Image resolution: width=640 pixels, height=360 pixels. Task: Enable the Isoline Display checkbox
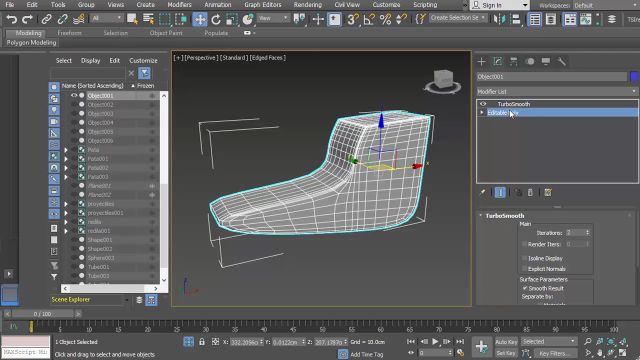pyautogui.click(x=524, y=258)
